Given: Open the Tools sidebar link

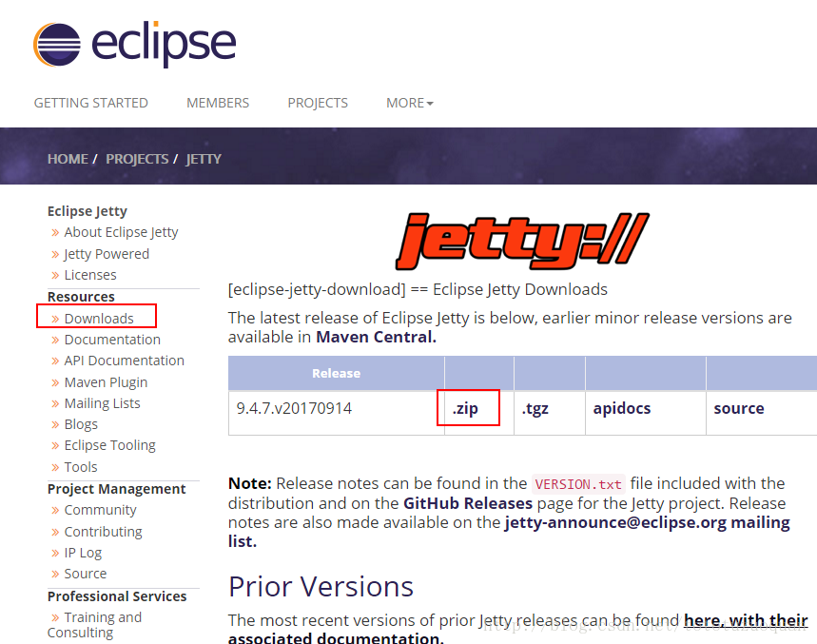Looking at the screenshot, I should point(81,467).
